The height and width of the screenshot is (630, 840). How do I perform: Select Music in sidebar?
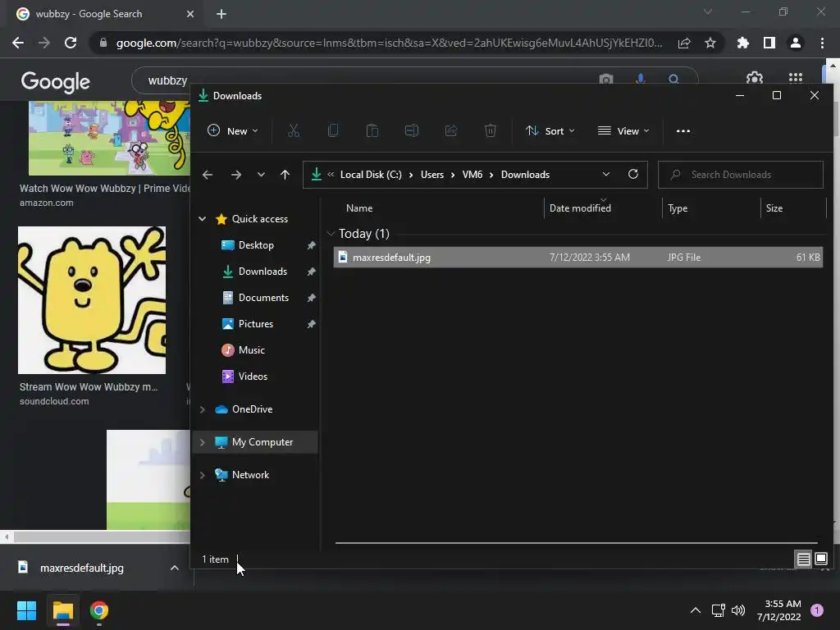pyautogui.click(x=251, y=349)
